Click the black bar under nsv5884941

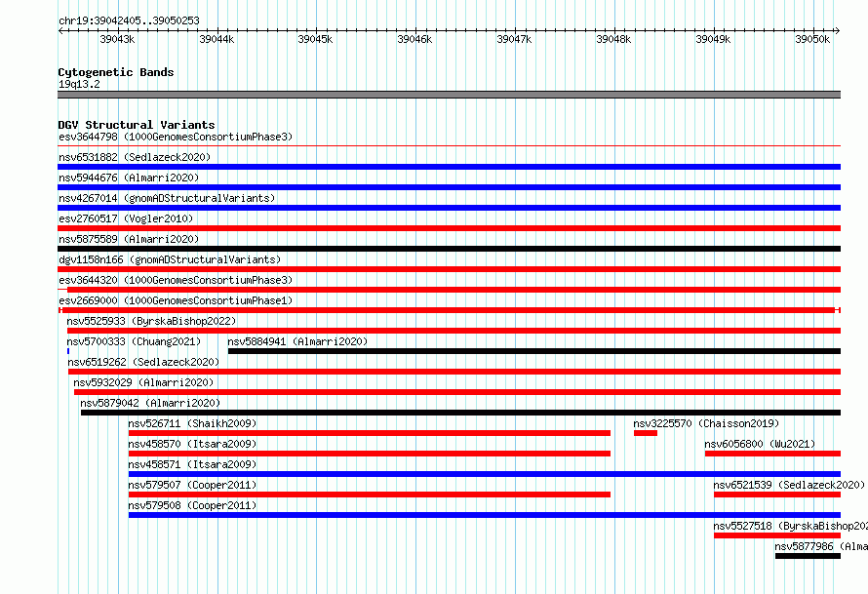point(534,351)
